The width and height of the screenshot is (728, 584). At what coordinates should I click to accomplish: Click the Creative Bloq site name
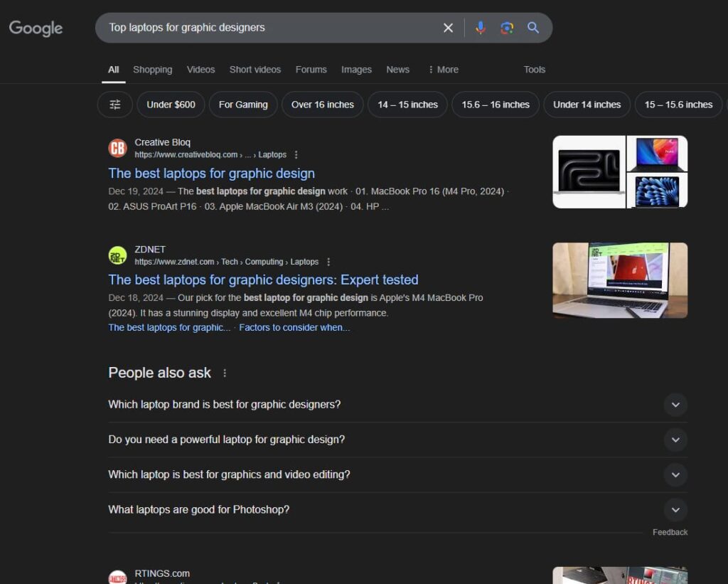coord(163,142)
